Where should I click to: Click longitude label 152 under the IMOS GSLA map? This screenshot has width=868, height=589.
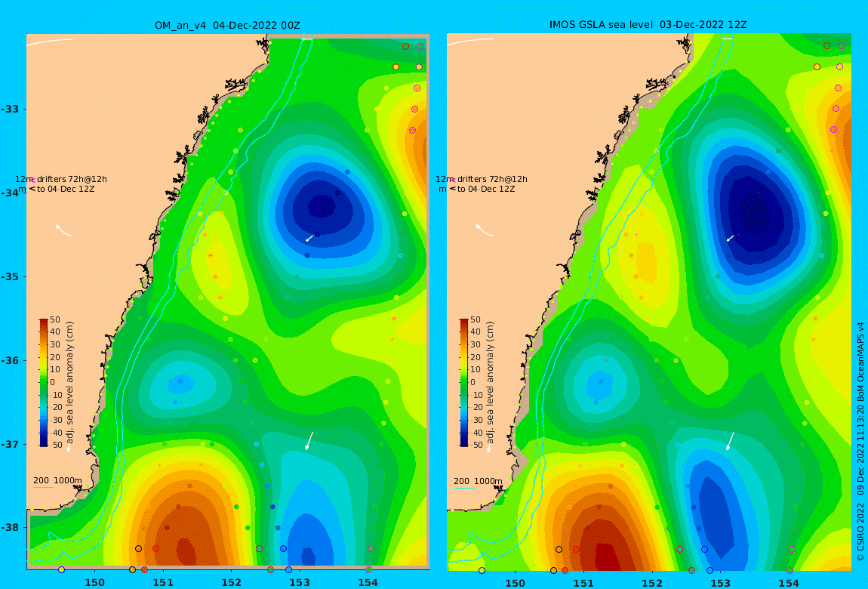pos(652,583)
